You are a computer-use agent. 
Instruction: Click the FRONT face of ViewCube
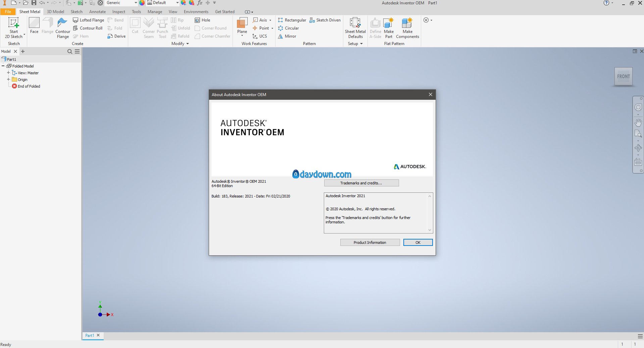click(623, 76)
